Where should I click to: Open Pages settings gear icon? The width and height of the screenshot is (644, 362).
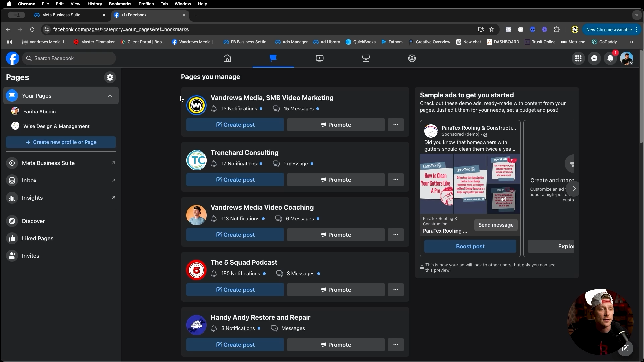(x=110, y=77)
